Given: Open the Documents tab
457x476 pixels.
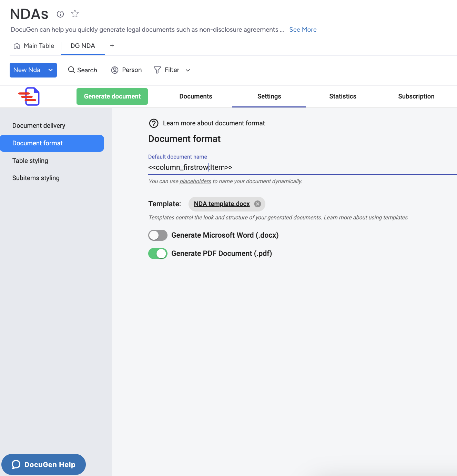Looking at the screenshot, I should coord(196,96).
